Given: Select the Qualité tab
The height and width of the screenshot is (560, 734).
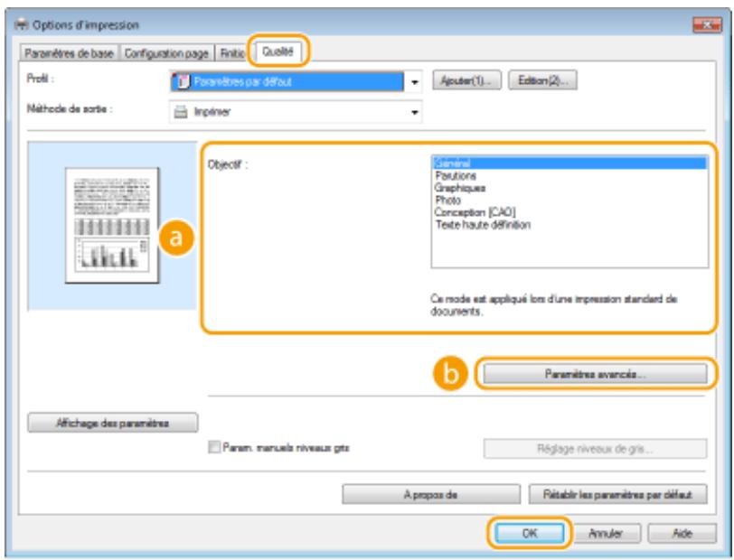Looking at the screenshot, I should point(278,51).
